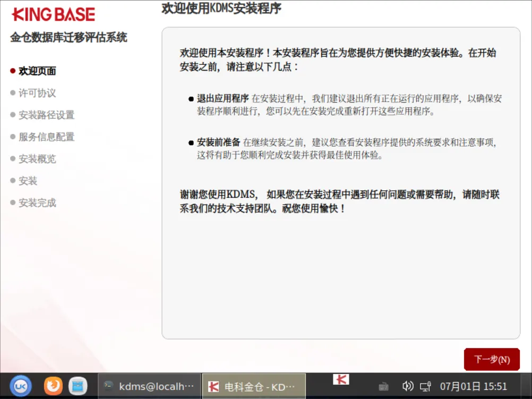
Task: Open the volume control icon
Action: point(407,386)
